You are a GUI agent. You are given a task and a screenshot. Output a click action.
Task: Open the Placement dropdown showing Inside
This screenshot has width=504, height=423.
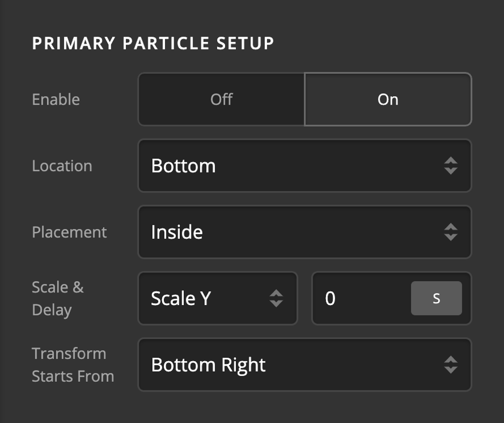[304, 232]
